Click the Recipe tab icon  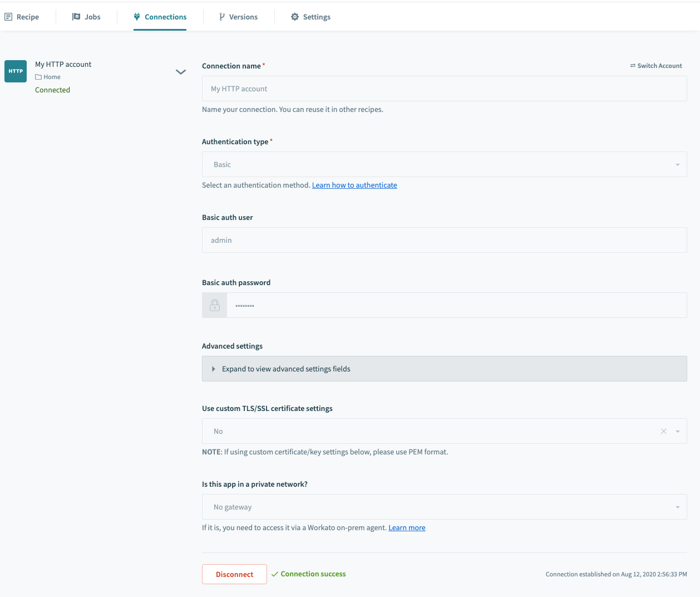[8, 17]
